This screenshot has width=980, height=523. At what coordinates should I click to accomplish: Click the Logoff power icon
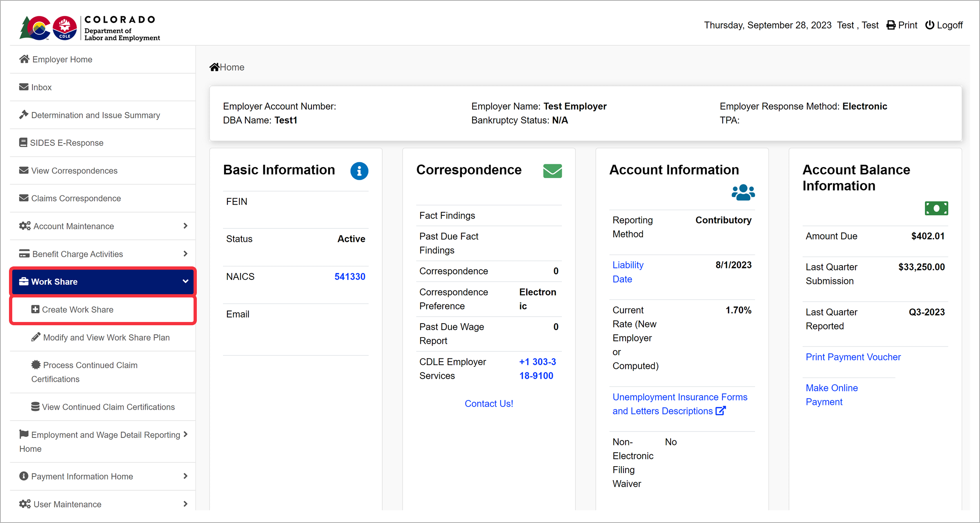[x=929, y=25]
